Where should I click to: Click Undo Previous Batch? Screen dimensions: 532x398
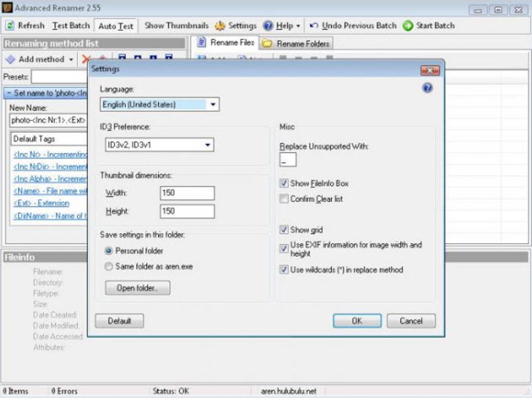[x=353, y=26]
